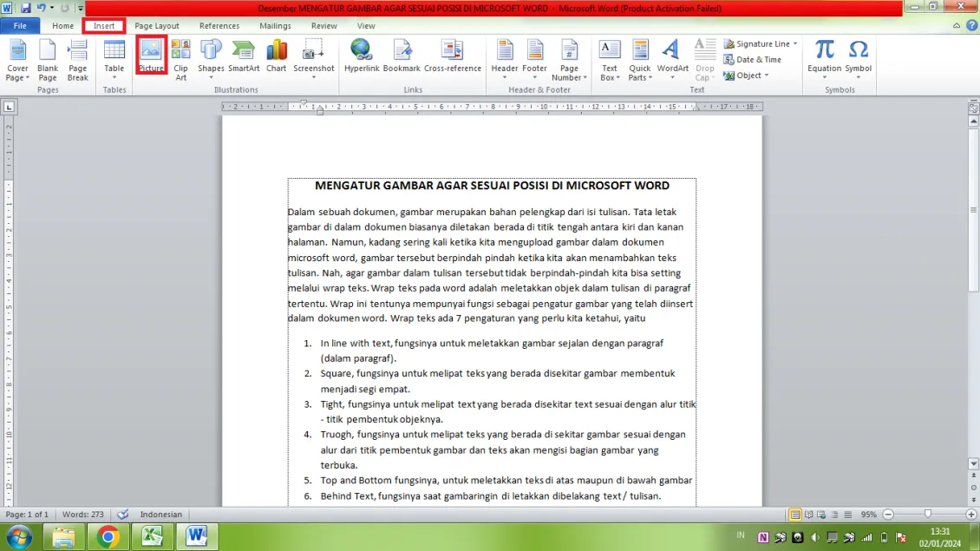980x551 pixels.
Task: Switch to Outline view
Action: pyautogui.click(x=834, y=515)
